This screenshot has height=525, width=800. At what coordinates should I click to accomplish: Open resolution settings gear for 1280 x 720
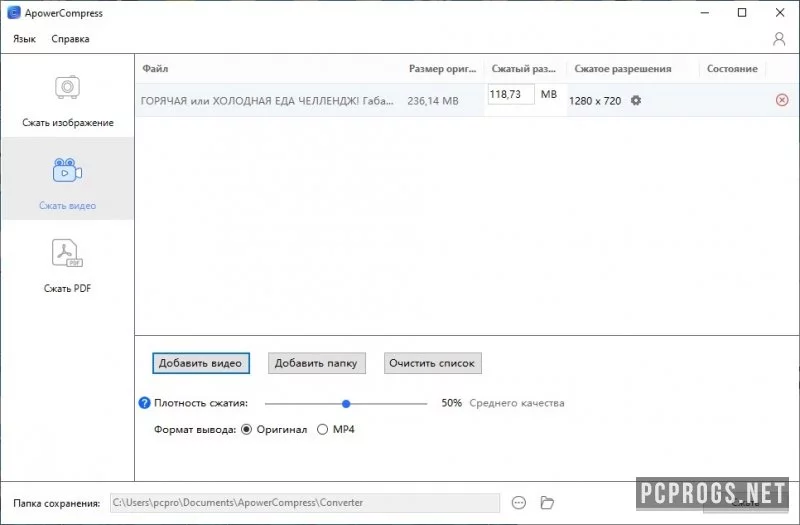click(636, 101)
